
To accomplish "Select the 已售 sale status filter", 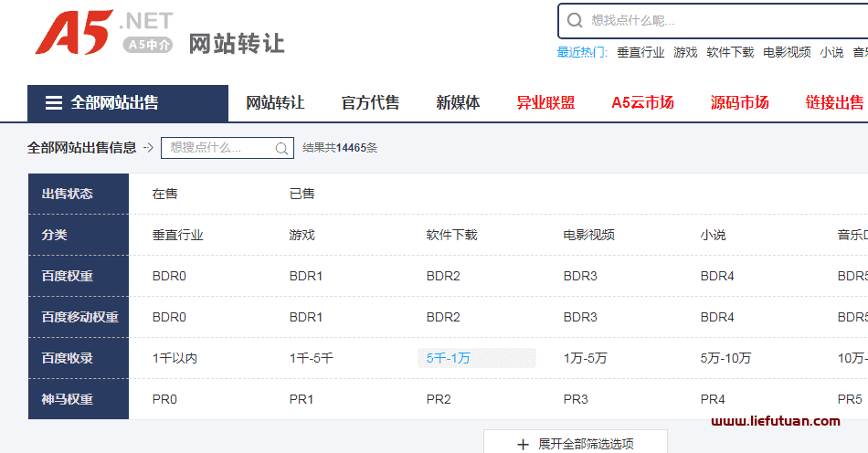I will click(x=302, y=194).
